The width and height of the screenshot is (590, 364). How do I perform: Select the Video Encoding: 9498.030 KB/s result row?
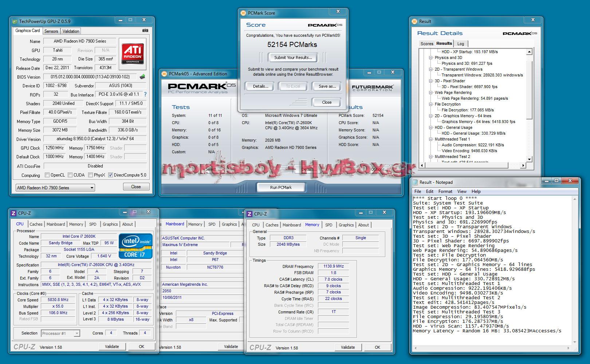point(469,151)
